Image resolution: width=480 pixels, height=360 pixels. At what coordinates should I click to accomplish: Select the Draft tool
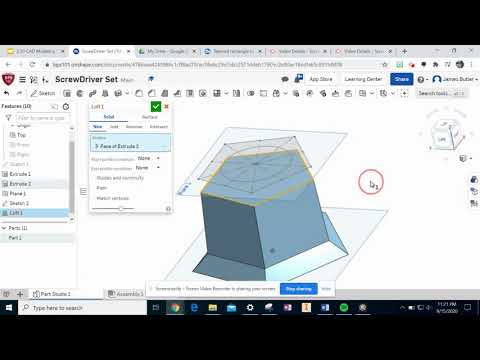click(164, 93)
